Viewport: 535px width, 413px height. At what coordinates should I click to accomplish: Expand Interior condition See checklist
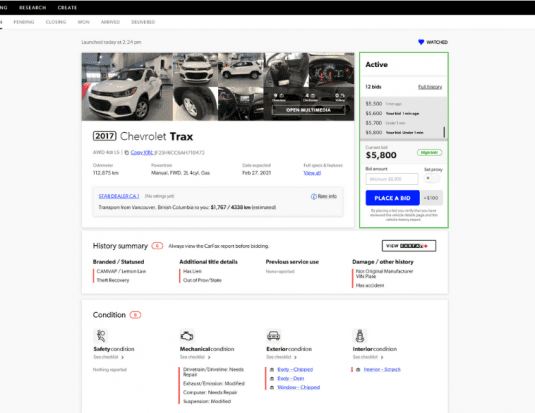click(368, 357)
